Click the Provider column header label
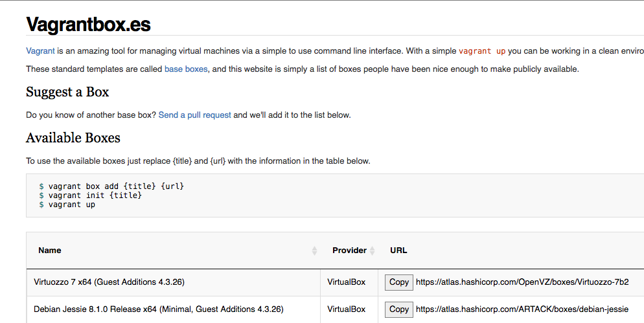Image resolution: width=644 pixels, height=323 pixels. [349, 251]
